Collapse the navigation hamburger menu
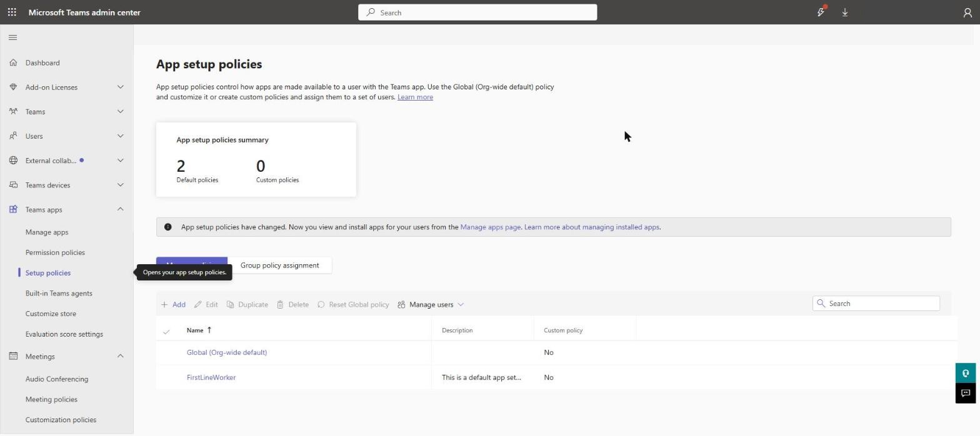Screen dimensions: 980x436 click(12, 37)
